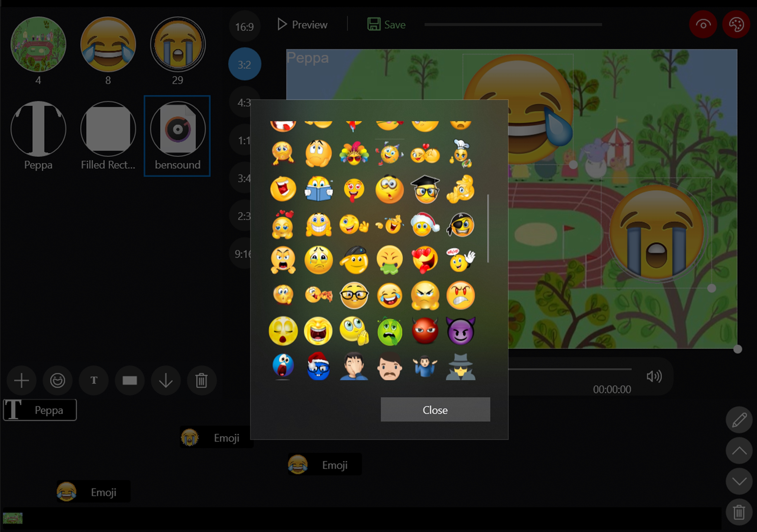757x532 pixels.
Task: Select the 3:2 aspect ratio
Action: pos(244,64)
